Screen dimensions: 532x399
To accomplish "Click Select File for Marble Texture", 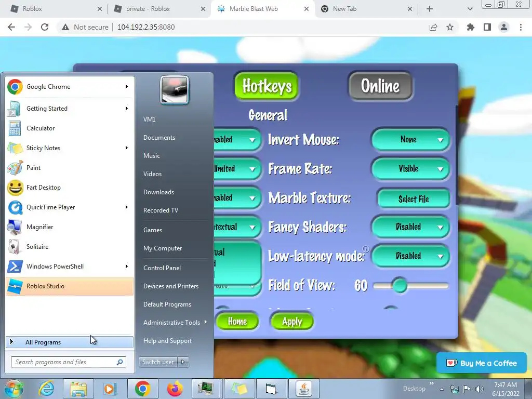I will (414, 199).
